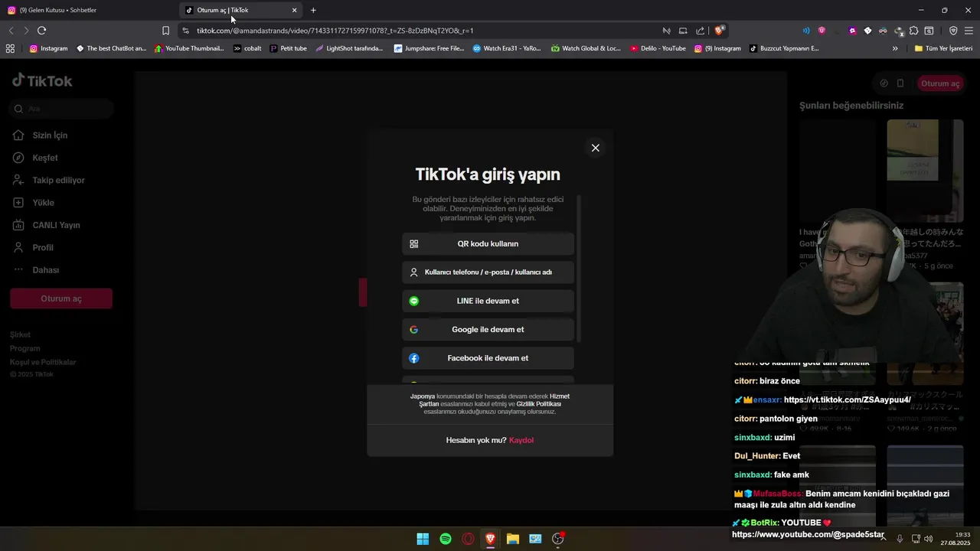Open Program footer link
The width and height of the screenshot is (980, 551).
point(25,348)
